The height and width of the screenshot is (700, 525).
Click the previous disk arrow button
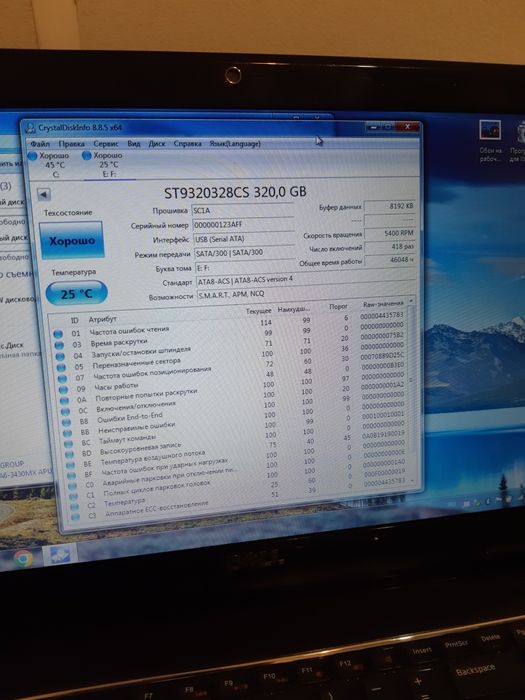[44, 195]
